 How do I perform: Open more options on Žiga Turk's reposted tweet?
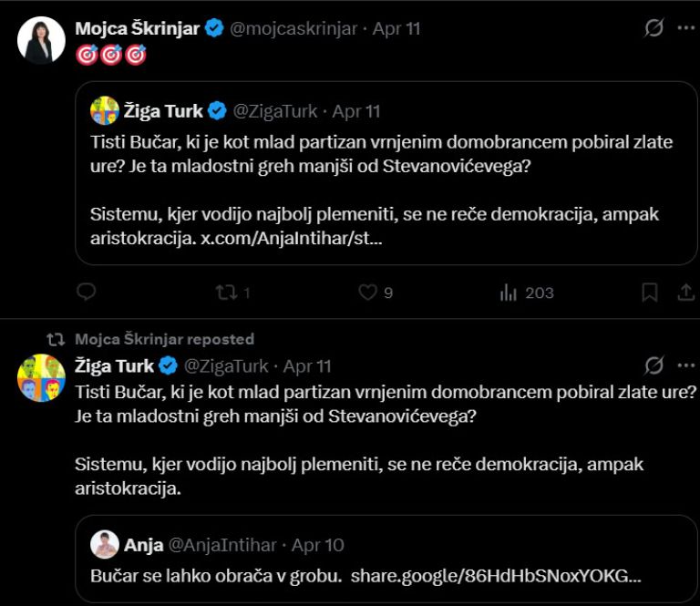686,366
